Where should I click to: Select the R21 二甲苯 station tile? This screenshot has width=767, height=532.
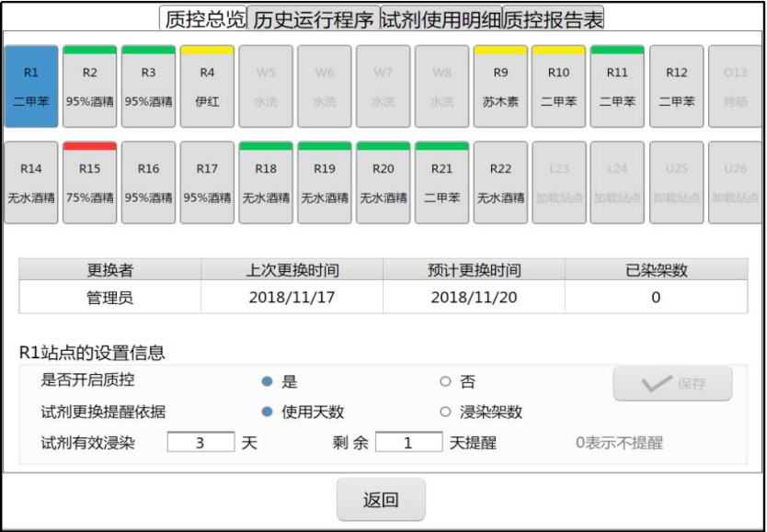coord(441,181)
